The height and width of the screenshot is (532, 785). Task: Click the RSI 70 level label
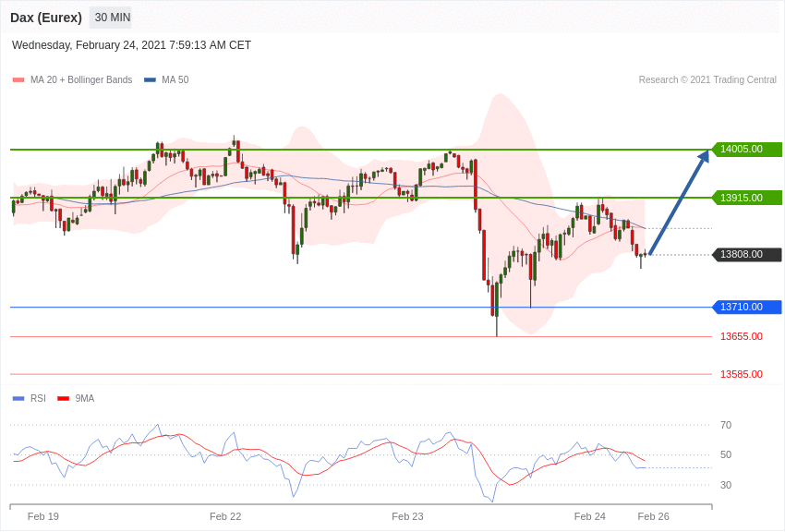click(x=726, y=426)
